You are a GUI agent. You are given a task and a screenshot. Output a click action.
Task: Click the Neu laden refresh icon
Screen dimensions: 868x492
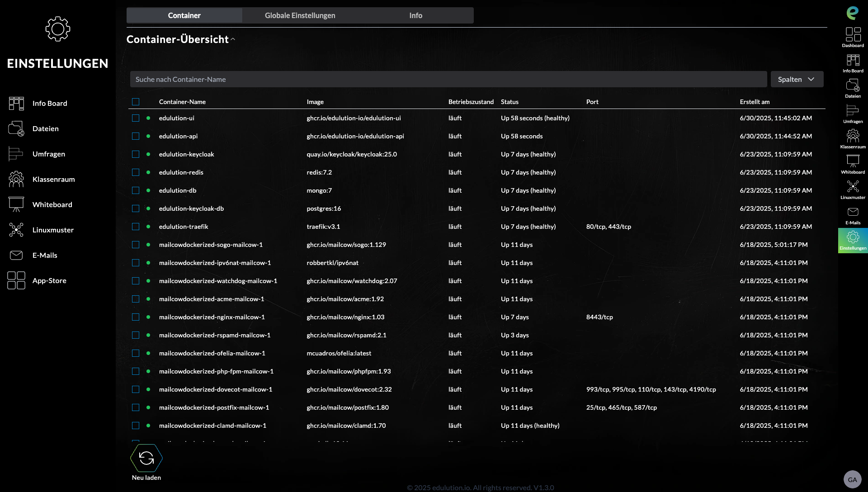coord(146,458)
